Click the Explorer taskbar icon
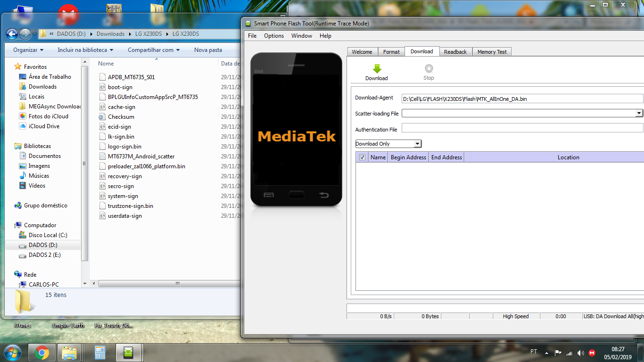Screen dimensions: 644x362 click(x=70, y=352)
